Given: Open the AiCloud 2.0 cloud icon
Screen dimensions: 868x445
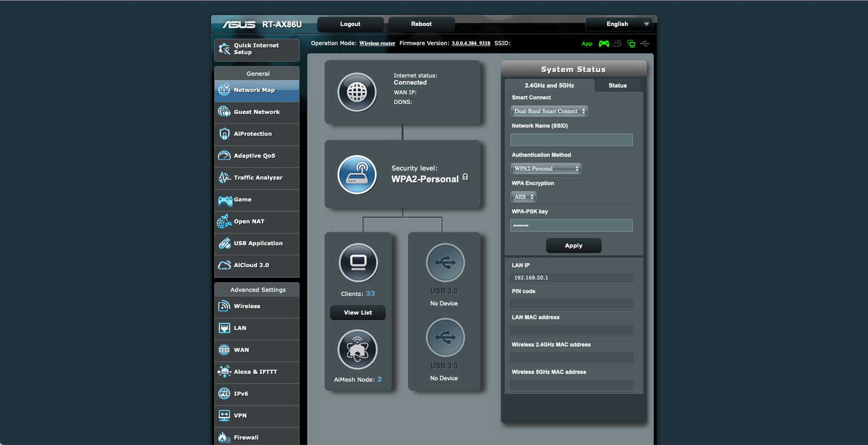Looking at the screenshot, I should [224, 265].
